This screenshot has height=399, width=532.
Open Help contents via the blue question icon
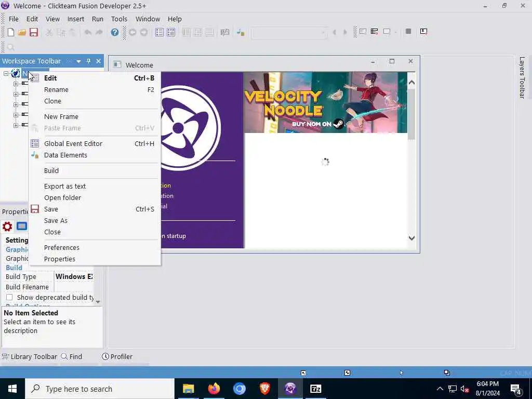pyautogui.click(x=115, y=32)
